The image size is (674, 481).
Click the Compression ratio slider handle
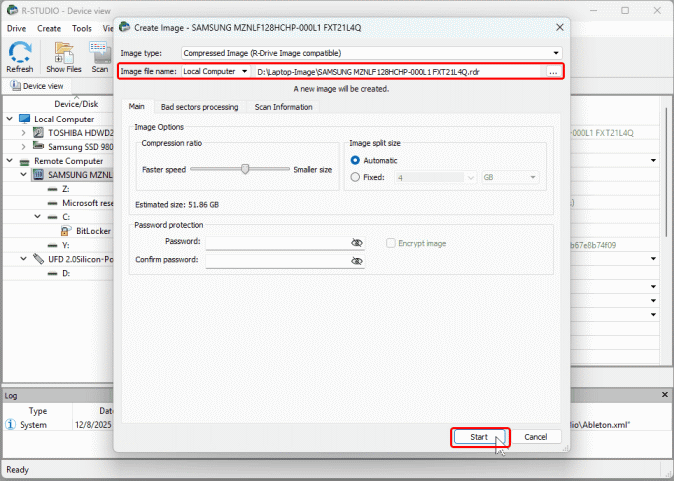coord(245,169)
